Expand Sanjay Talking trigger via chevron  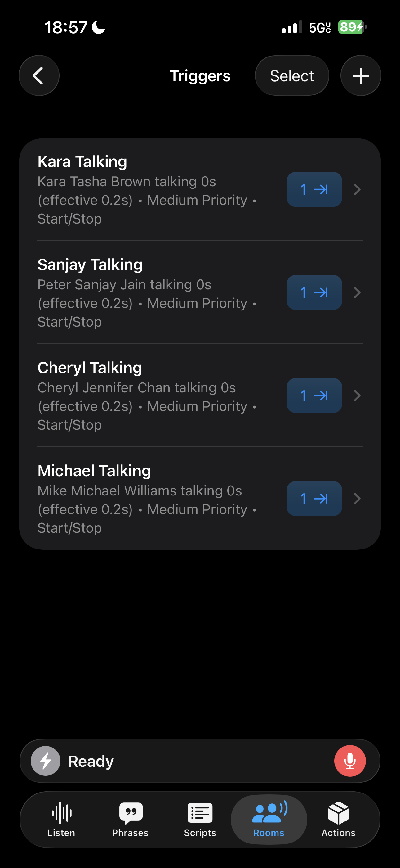(357, 292)
